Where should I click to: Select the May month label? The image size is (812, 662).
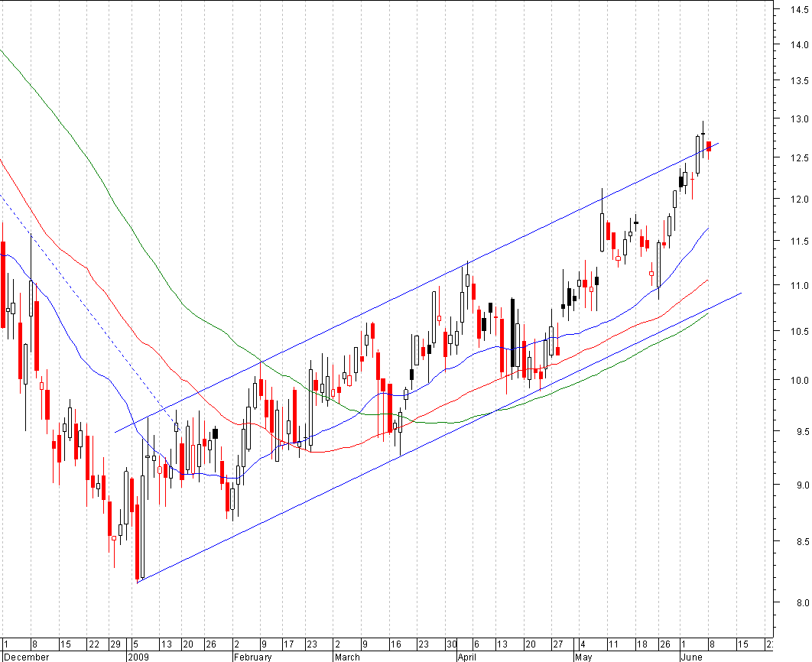tap(583, 657)
